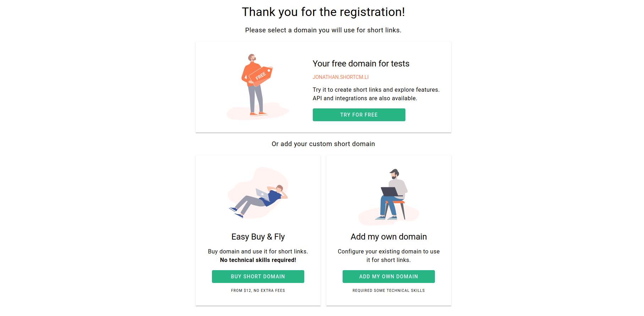Click the ADD MY OWN DOMAIN button
The height and width of the screenshot is (316, 644).
pos(388,276)
